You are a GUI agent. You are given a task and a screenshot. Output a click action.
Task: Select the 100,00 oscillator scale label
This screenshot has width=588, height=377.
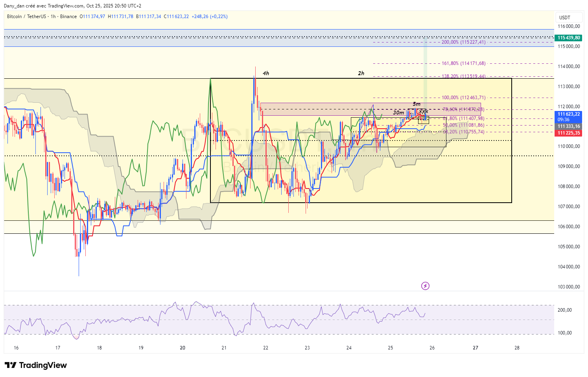pyautogui.click(x=565, y=333)
